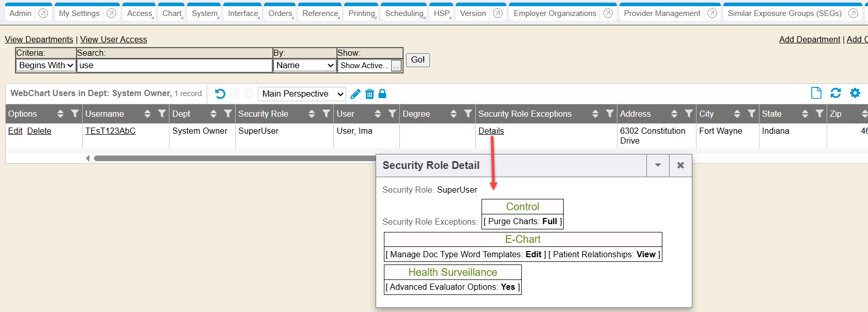Click the trash can delete perspective icon
868x312 pixels.
(369, 93)
